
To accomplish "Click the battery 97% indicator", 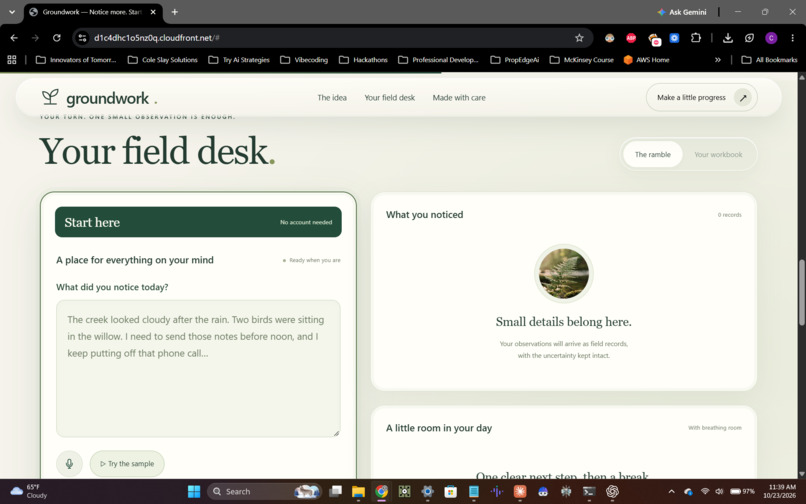I will coord(742,492).
